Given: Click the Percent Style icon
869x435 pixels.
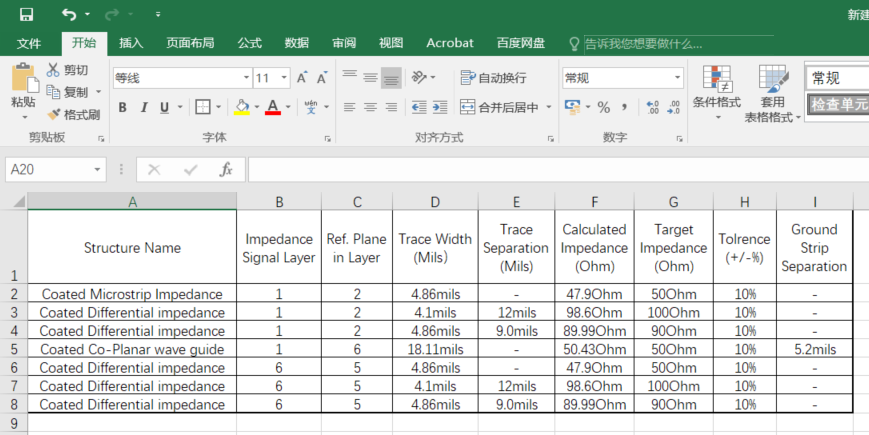Looking at the screenshot, I should click(x=603, y=107).
